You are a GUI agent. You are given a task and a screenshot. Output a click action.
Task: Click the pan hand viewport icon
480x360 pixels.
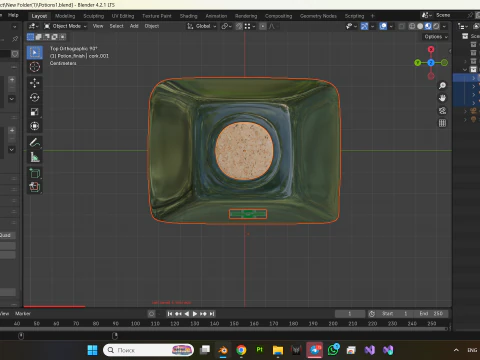click(442, 98)
